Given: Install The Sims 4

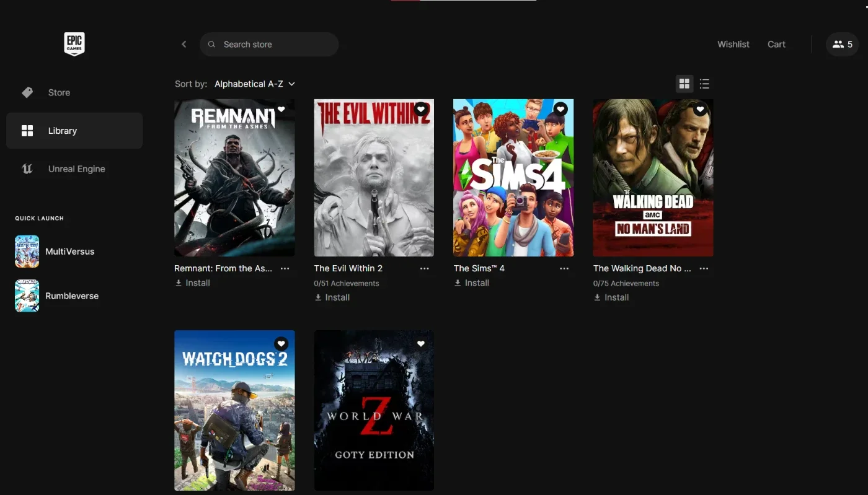Looking at the screenshot, I should 472,283.
